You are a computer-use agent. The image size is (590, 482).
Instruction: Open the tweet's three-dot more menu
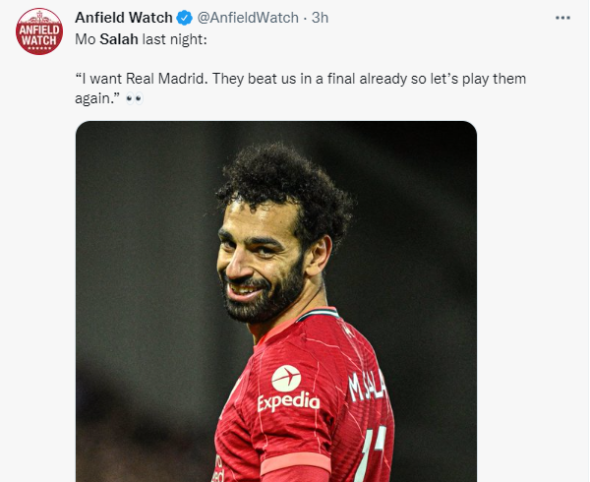563,18
